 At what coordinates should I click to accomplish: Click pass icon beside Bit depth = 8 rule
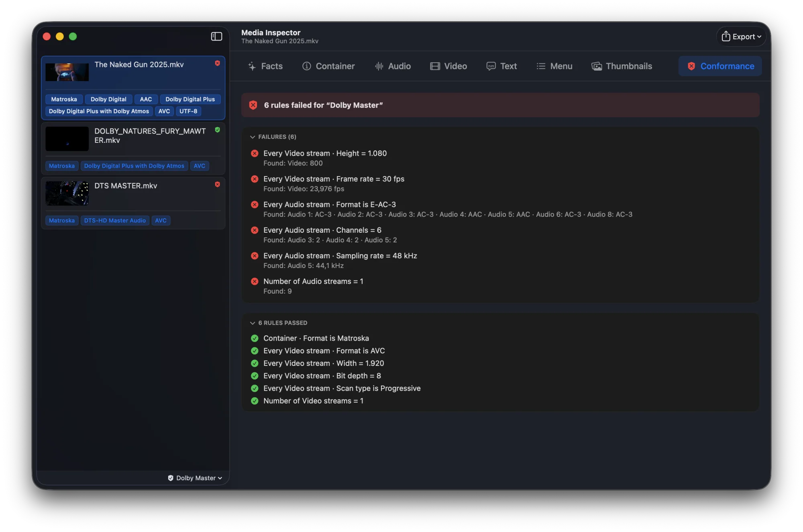pyautogui.click(x=255, y=376)
